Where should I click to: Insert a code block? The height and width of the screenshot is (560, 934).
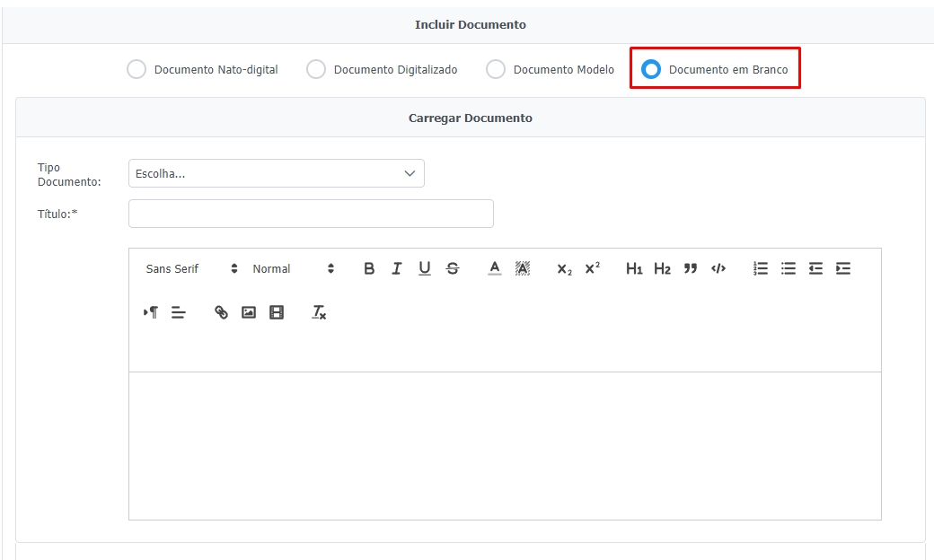click(718, 268)
